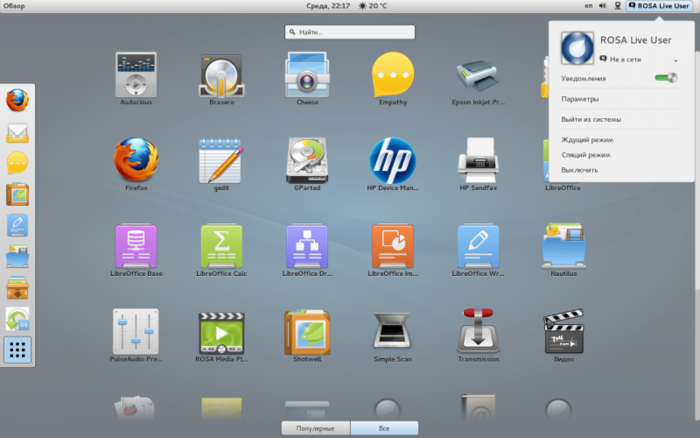Select Параметры in the user menu
This screenshot has width=700, height=438.
click(579, 99)
